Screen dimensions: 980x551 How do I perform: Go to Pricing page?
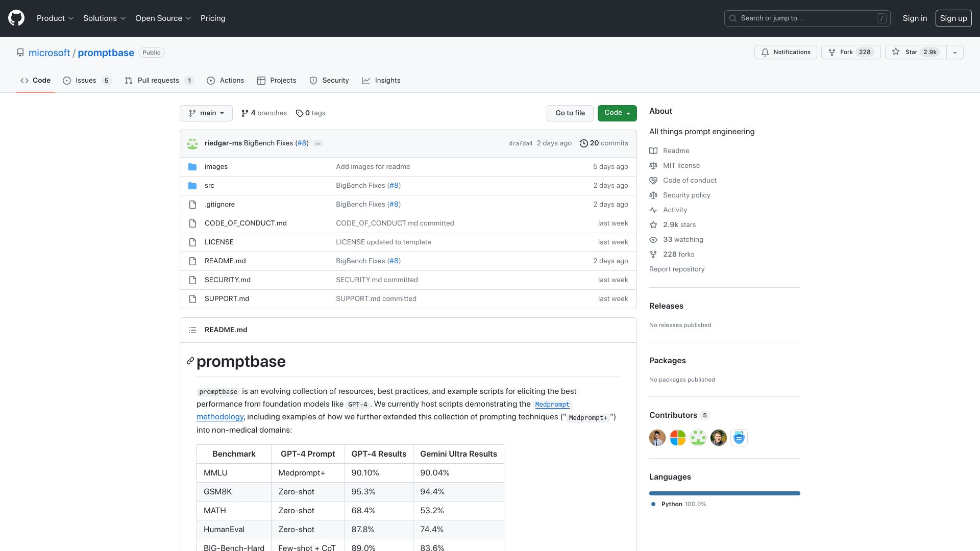(213, 18)
